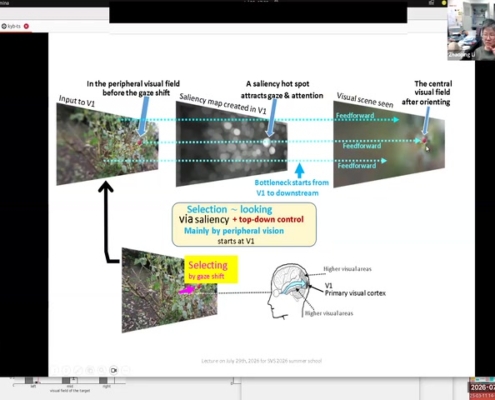Activate the zoom magnifier in slideshow toolbar
The height and width of the screenshot is (400, 495).
(102, 370)
